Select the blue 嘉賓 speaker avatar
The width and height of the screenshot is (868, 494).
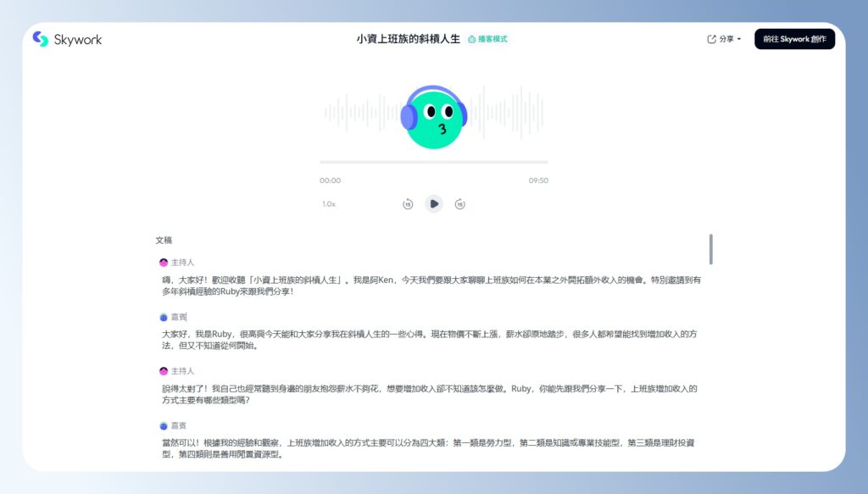[x=163, y=317]
